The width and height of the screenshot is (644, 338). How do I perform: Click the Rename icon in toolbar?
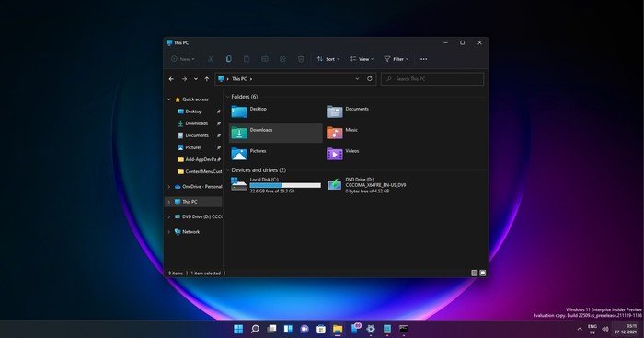pos(265,59)
